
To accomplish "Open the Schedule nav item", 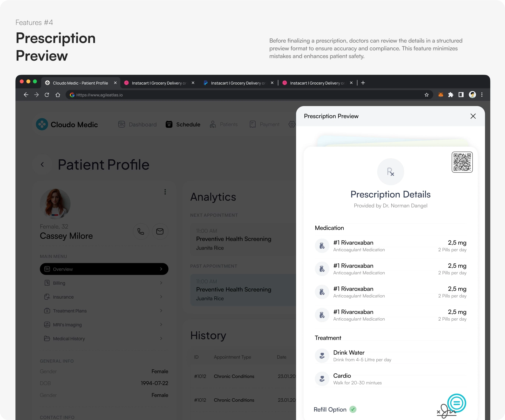I will coord(183,124).
